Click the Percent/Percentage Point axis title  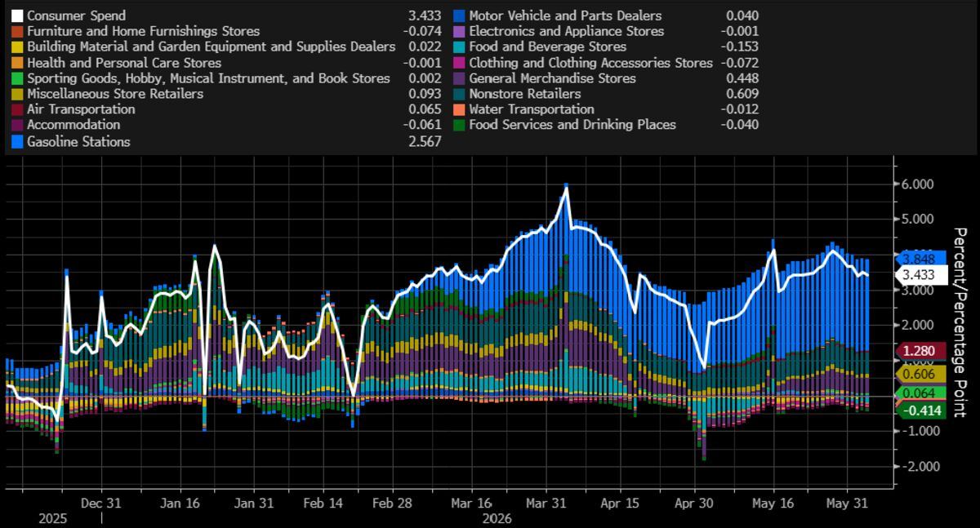pos(960,322)
